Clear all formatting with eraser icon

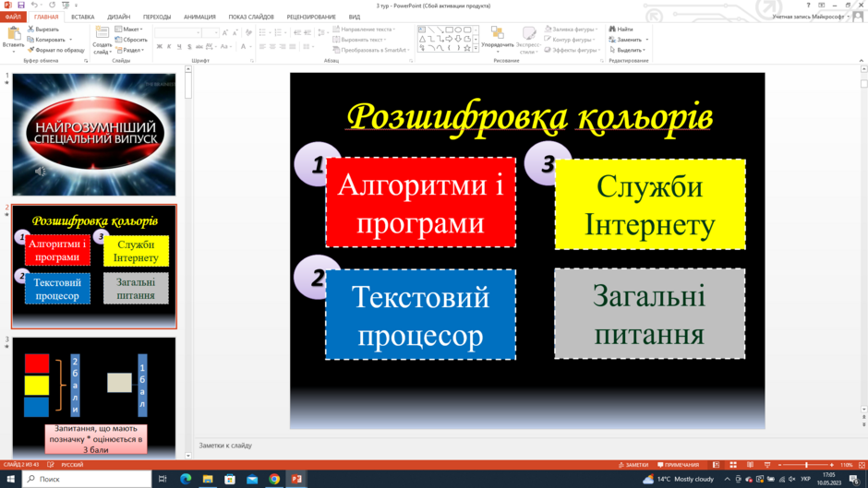coord(248,33)
